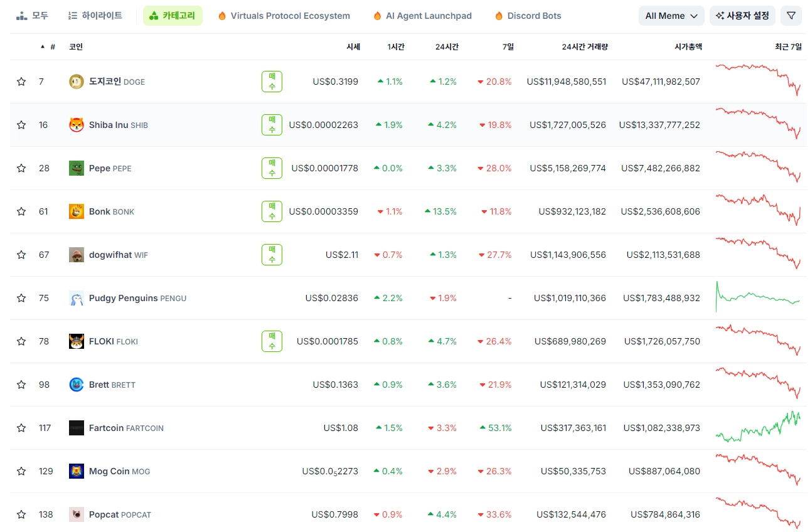
Task: Click 매수 button for Dogecoin
Action: [x=272, y=82]
